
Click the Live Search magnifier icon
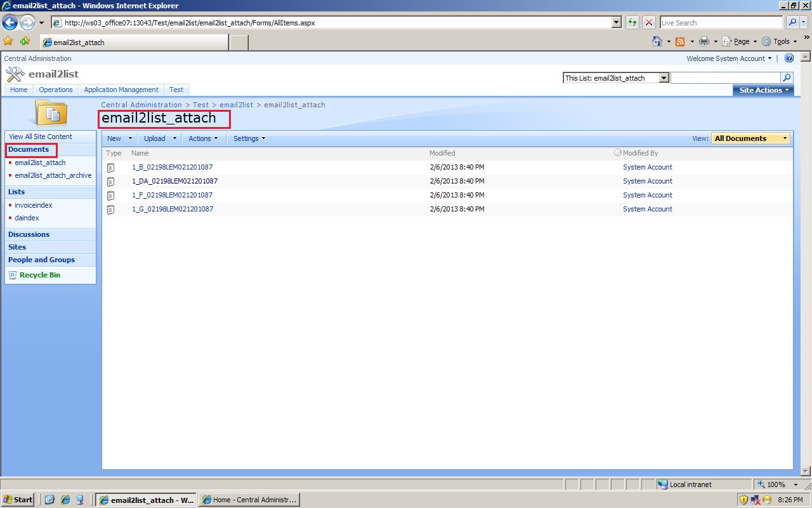792,22
